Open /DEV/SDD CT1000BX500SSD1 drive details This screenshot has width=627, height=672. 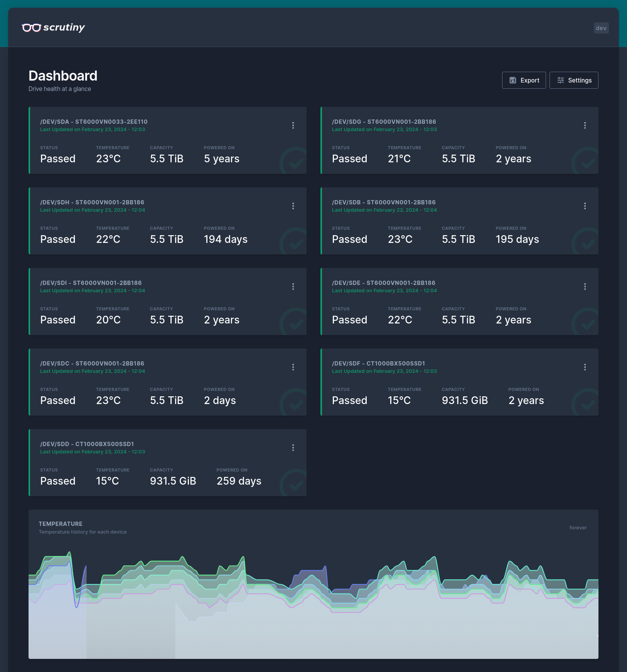pos(87,444)
